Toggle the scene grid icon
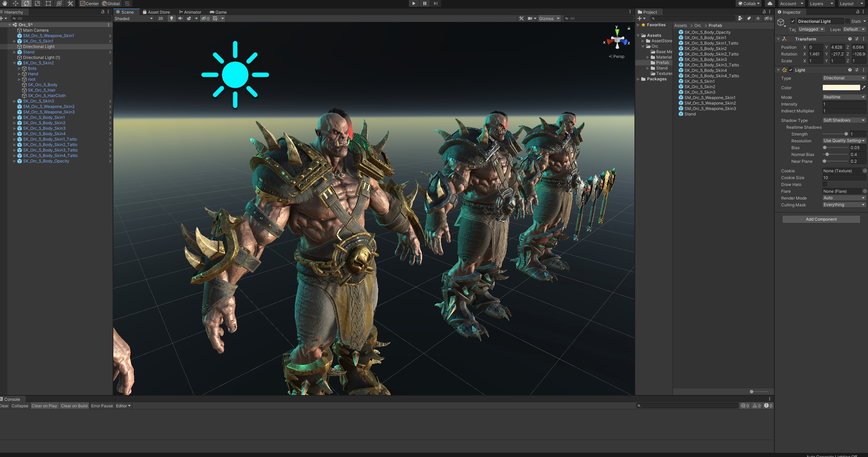The height and width of the screenshot is (457, 868). (x=215, y=18)
